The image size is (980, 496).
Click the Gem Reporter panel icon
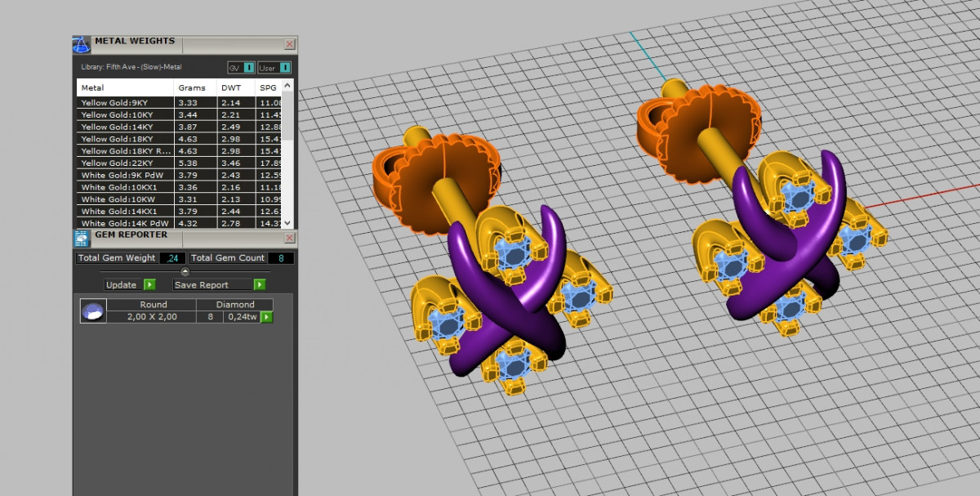[82, 238]
